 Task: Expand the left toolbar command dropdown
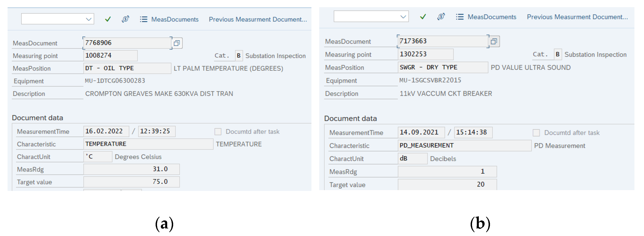coord(89,19)
